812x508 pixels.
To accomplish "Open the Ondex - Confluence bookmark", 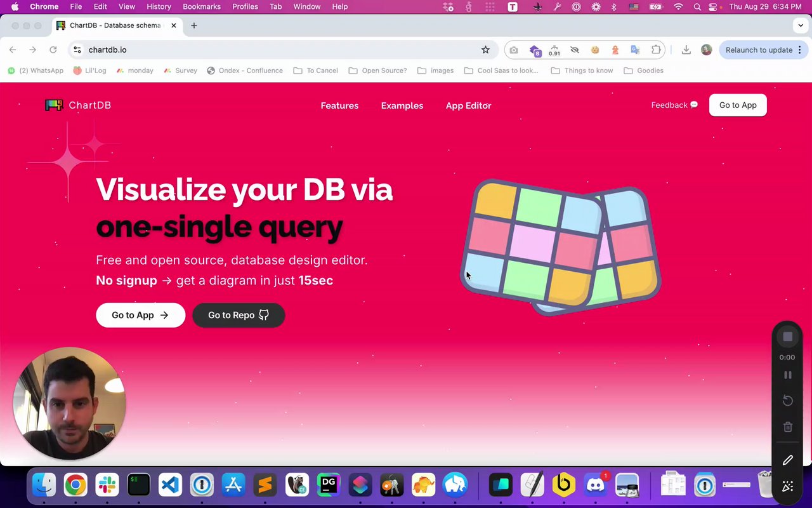I will (x=245, y=70).
